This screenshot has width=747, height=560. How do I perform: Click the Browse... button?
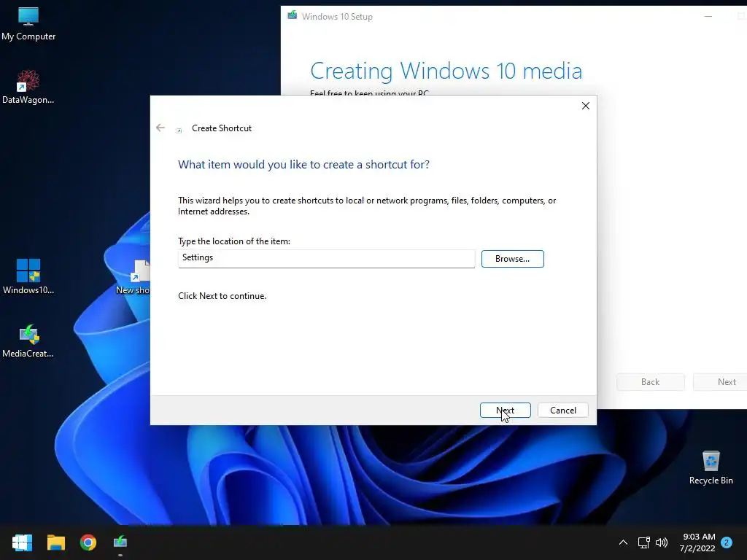[x=512, y=259]
